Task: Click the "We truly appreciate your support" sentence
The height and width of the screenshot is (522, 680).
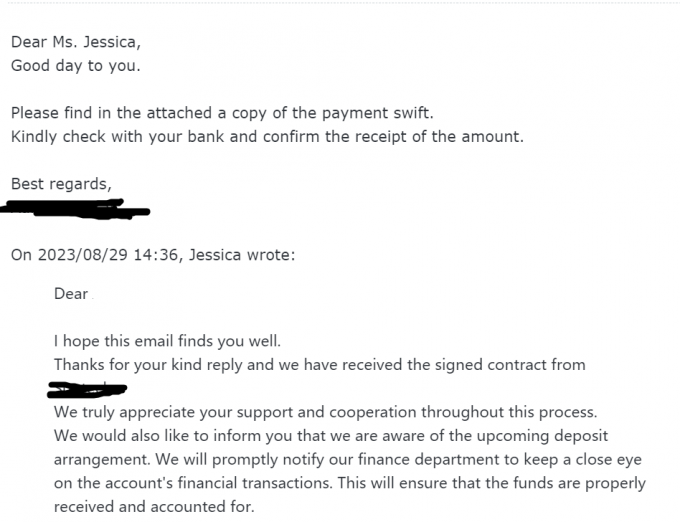Action: pos(325,412)
